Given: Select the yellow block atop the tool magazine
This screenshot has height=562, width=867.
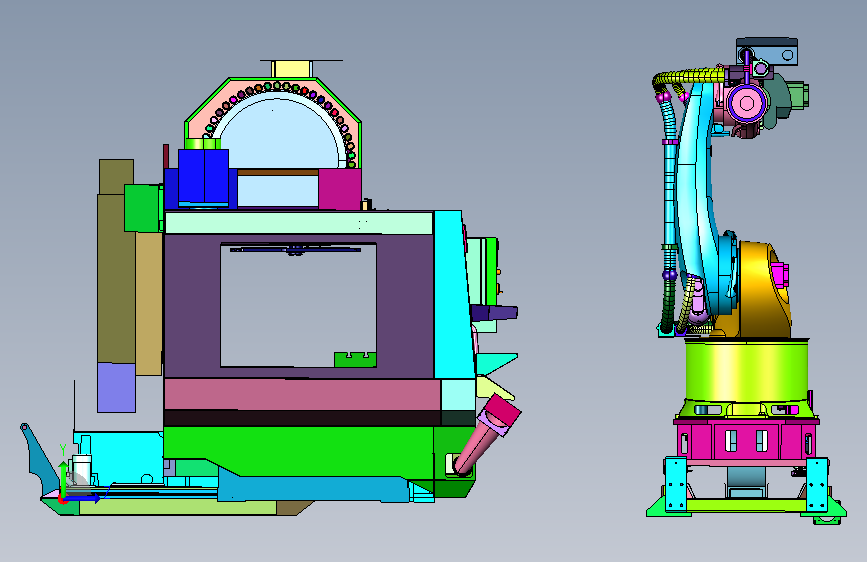Looking at the screenshot, I should coord(291,70).
